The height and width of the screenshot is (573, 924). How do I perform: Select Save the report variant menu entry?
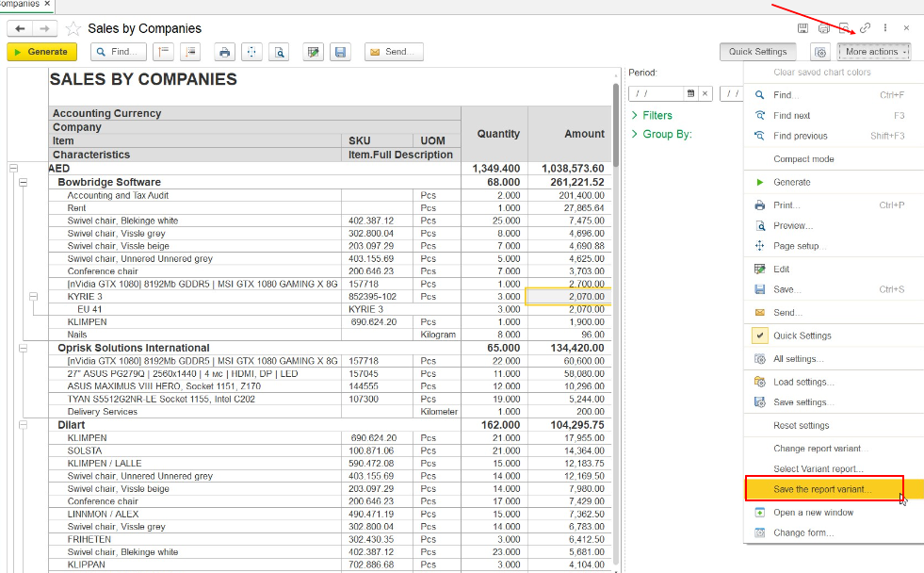[822, 489]
